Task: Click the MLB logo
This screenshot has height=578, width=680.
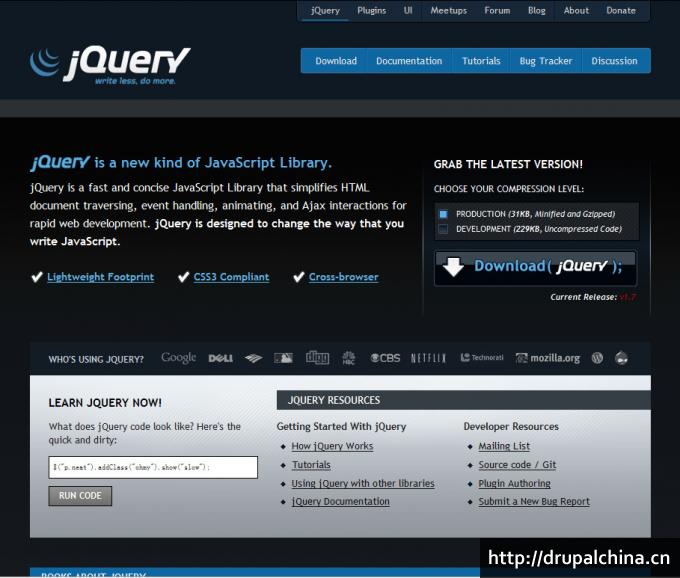Action: click(283, 358)
